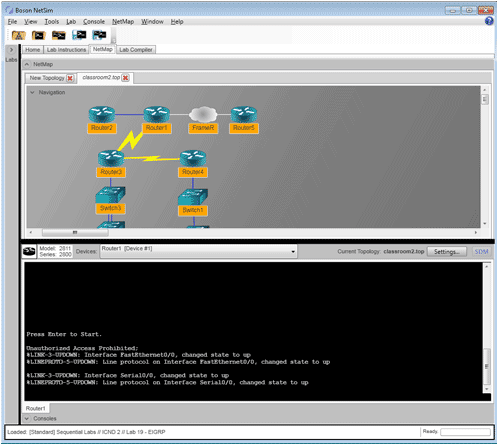Open the SDM link
The image size is (500, 448).
[481, 252]
